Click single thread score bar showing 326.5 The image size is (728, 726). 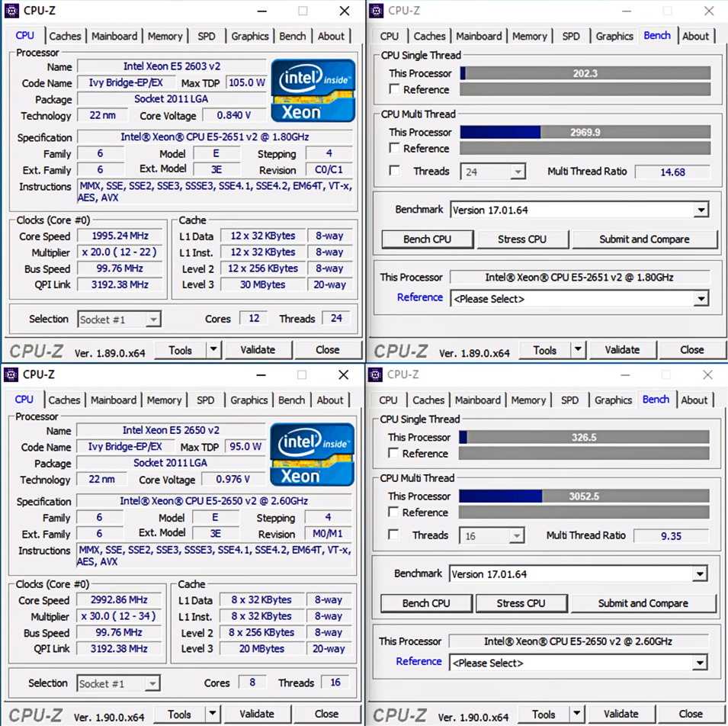584,437
